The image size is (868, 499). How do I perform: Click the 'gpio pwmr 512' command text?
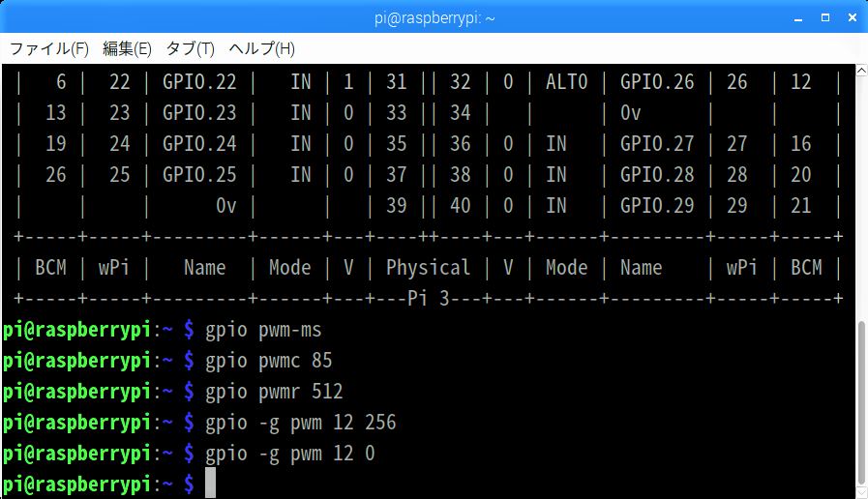[x=274, y=393]
